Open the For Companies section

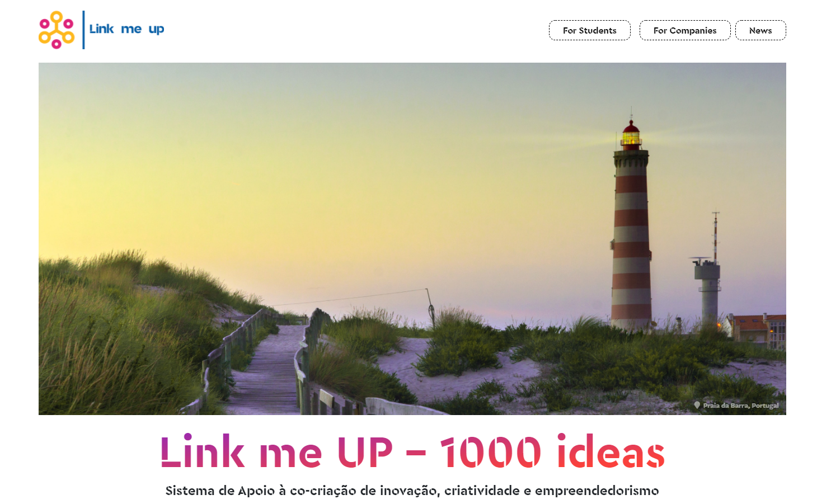point(685,30)
